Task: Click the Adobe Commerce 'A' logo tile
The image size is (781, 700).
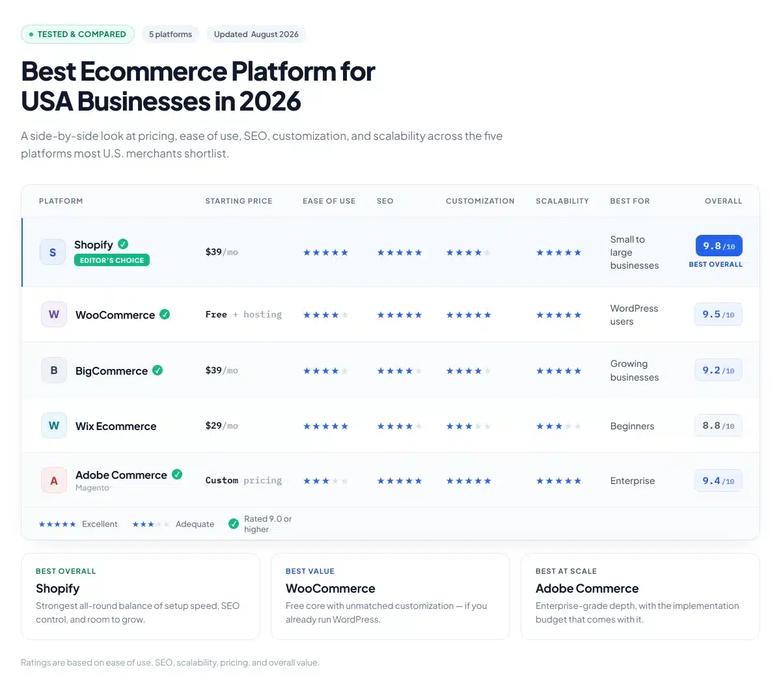Action: 54,481
